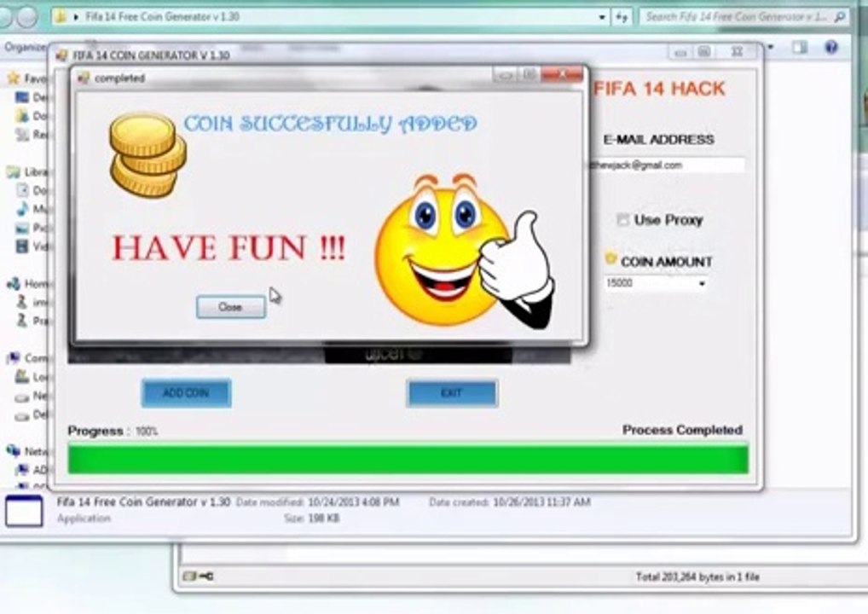Screen dimensions: 868x614
Task: Click the small coin icon beside COIN AMOUNT
Action: pyautogui.click(x=610, y=258)
